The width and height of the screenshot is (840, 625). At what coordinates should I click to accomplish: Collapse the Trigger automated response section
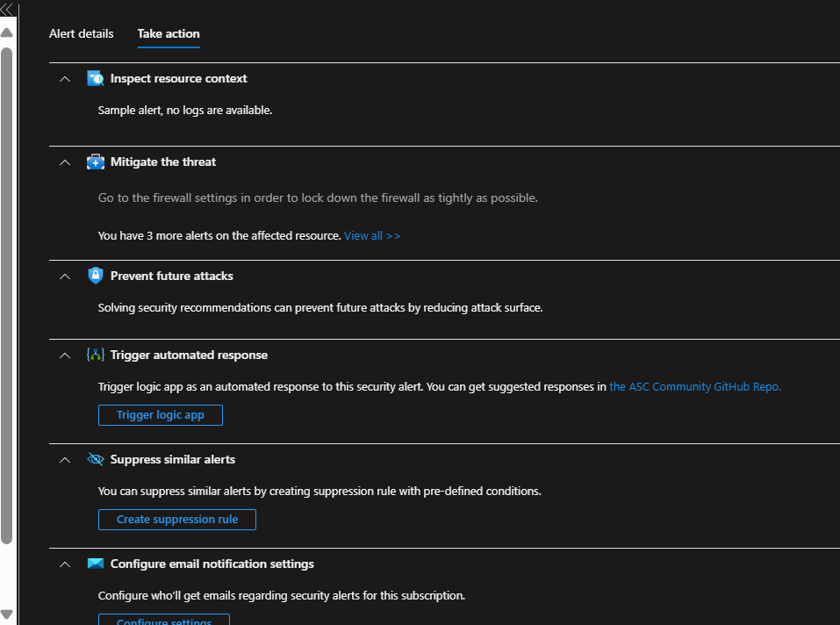click(64, 355)
